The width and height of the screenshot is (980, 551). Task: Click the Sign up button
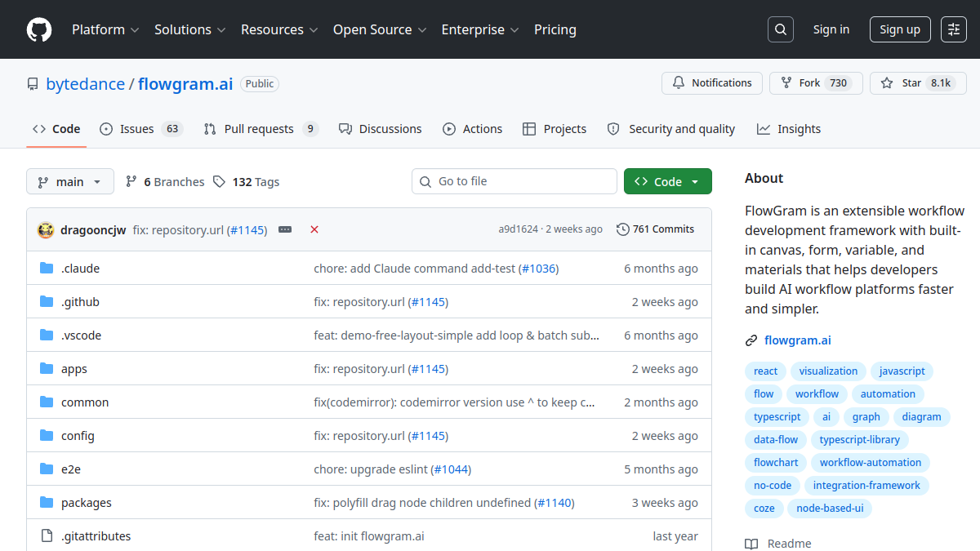[x=900, y=29]
